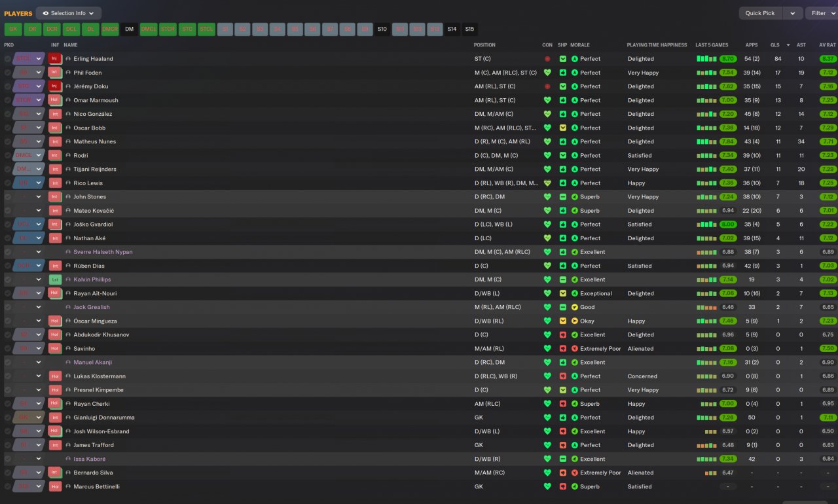838x504 pixels.
Task: Click Phil Foden's green condition heart icon
Action: pyautogui.click(x=547, y=73)
